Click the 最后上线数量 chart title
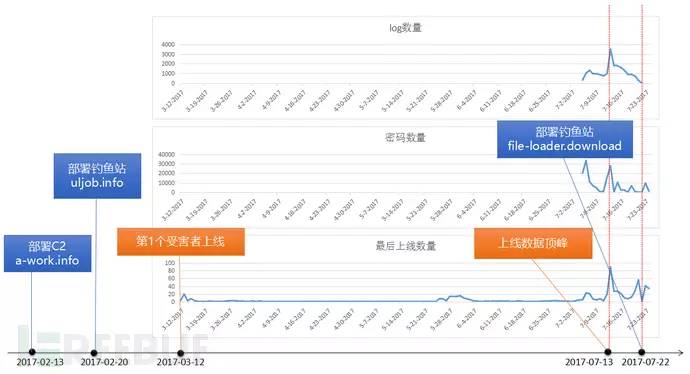 pyautogui.click(x=405, y=246)
